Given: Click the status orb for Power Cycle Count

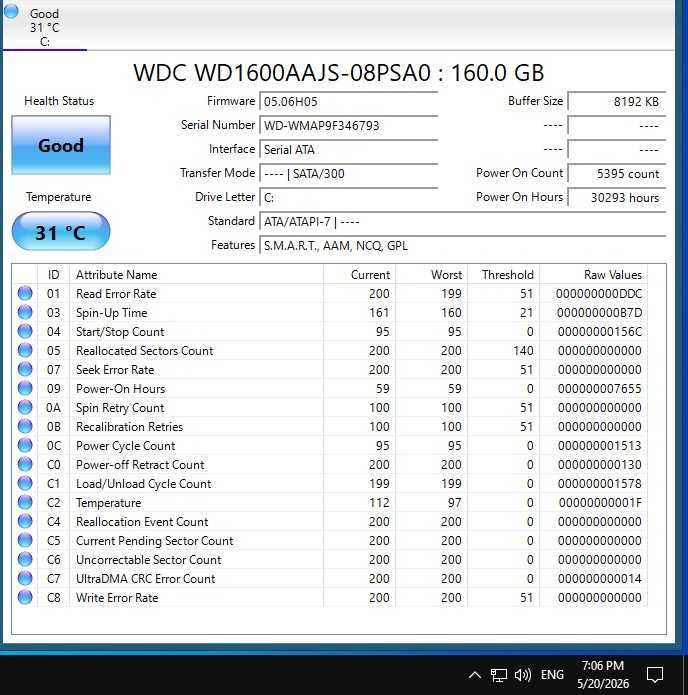Looking at the screenshot, I should pyautogui.click(x=25, y=445).
